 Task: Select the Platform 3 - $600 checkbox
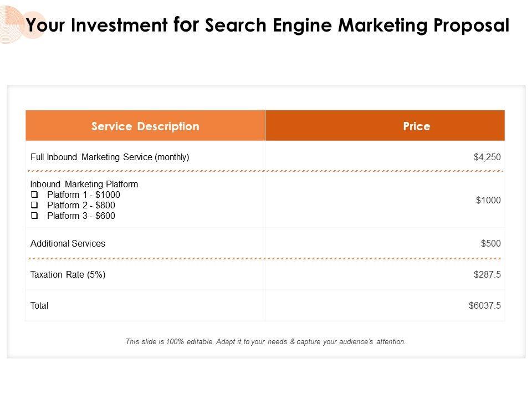pos(35,216)
